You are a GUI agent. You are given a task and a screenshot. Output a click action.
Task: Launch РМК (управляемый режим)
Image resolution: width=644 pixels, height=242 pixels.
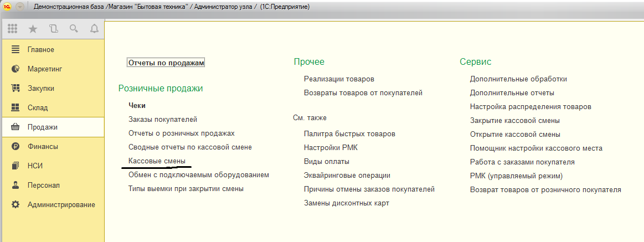[516, 176]
